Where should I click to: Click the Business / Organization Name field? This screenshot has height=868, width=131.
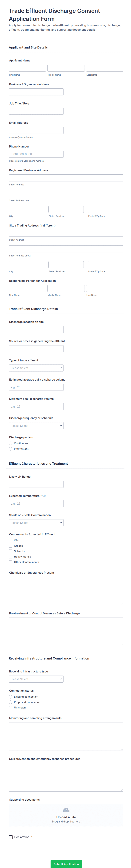[x=36, y=92]
